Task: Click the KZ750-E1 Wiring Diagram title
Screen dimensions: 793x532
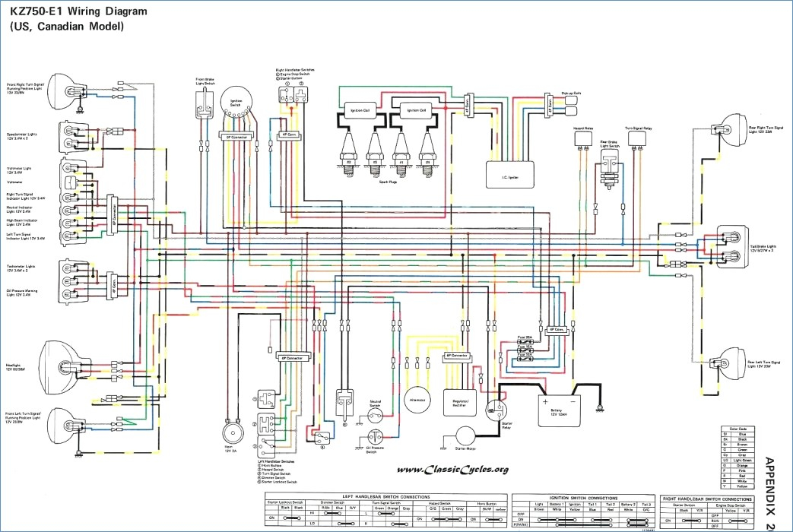Action: point(76,11)
